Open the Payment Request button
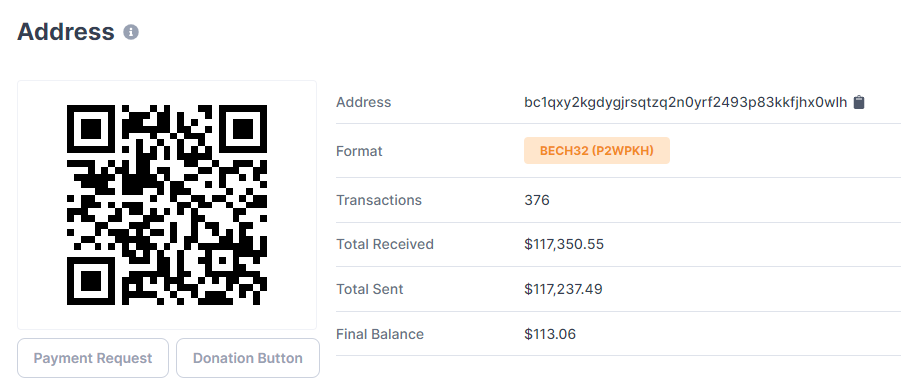The image size is (914, 388). (93, 358)
